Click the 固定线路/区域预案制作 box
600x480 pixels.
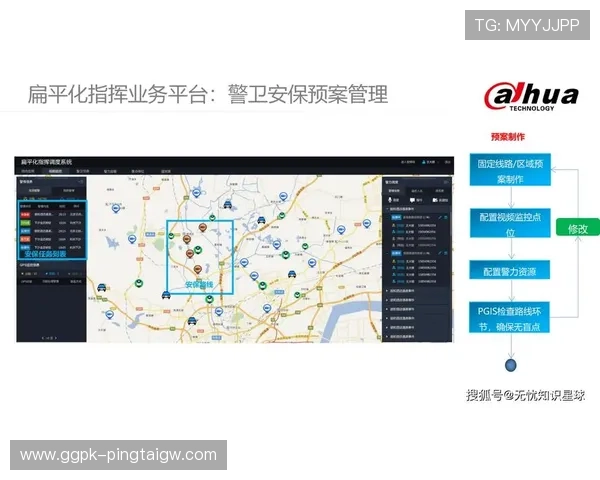point(510,171)
